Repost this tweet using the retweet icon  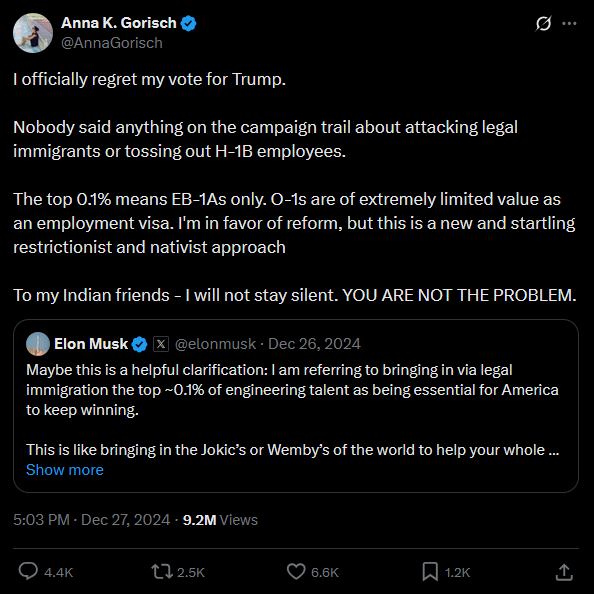(x=162, y=571)
